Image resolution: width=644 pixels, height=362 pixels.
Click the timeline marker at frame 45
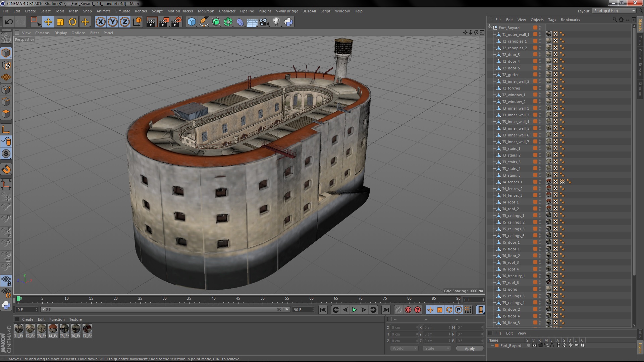pyautogui.click(x=238, y=299)
